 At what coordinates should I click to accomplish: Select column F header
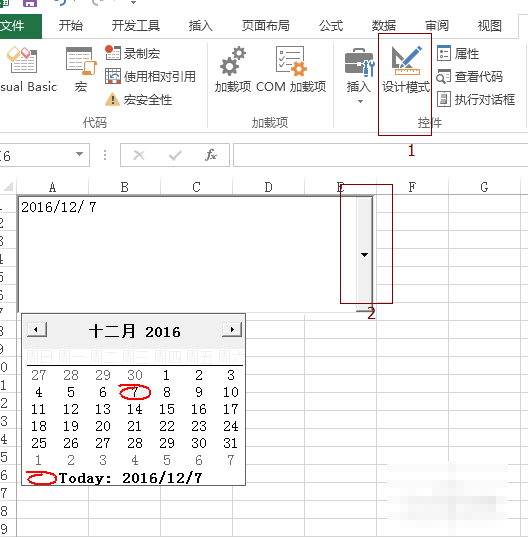click(x=412, y=187)
